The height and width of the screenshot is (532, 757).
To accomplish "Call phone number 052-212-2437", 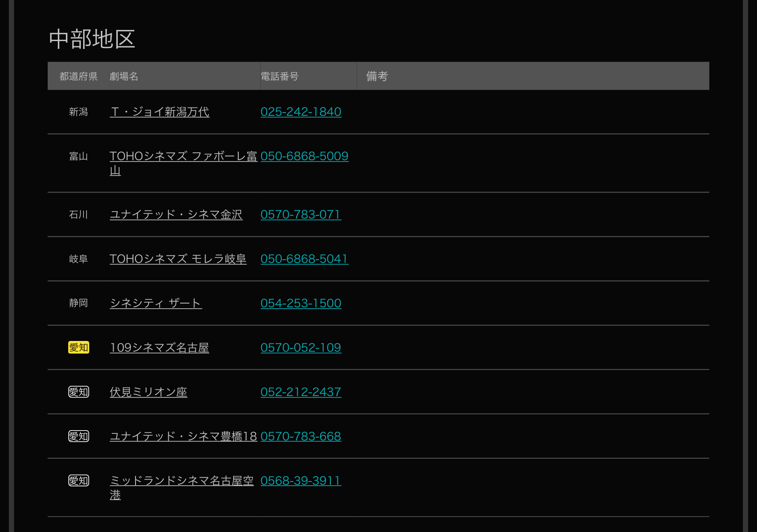I will click(301, 392).
